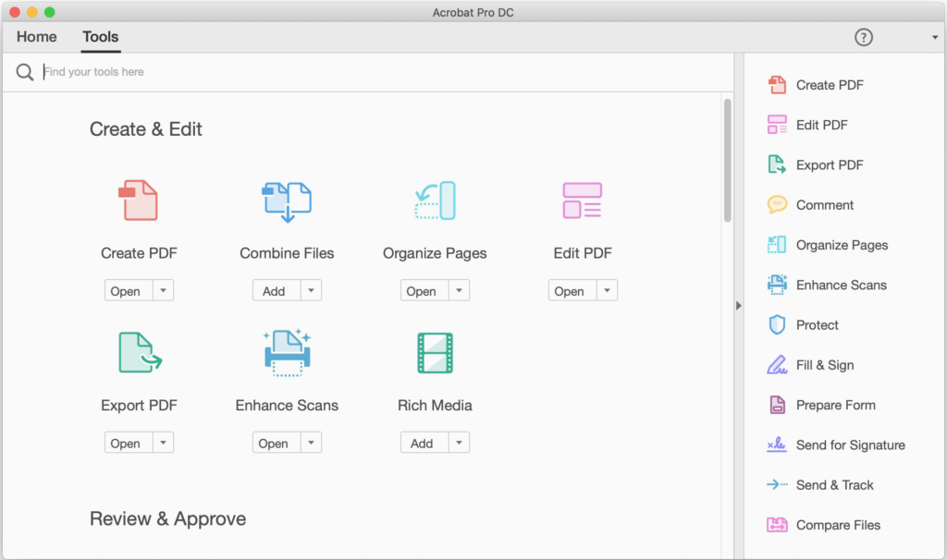Screen dimensions: 947x560
Task: Click Add button under Rich Media
Action: click(424, 443)
